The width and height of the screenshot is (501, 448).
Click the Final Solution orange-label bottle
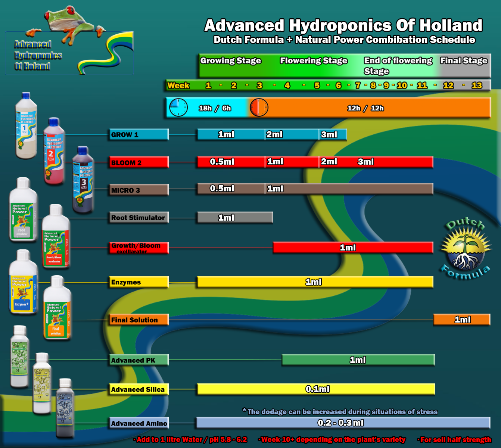pyautogui.click(x=57, y=308)
